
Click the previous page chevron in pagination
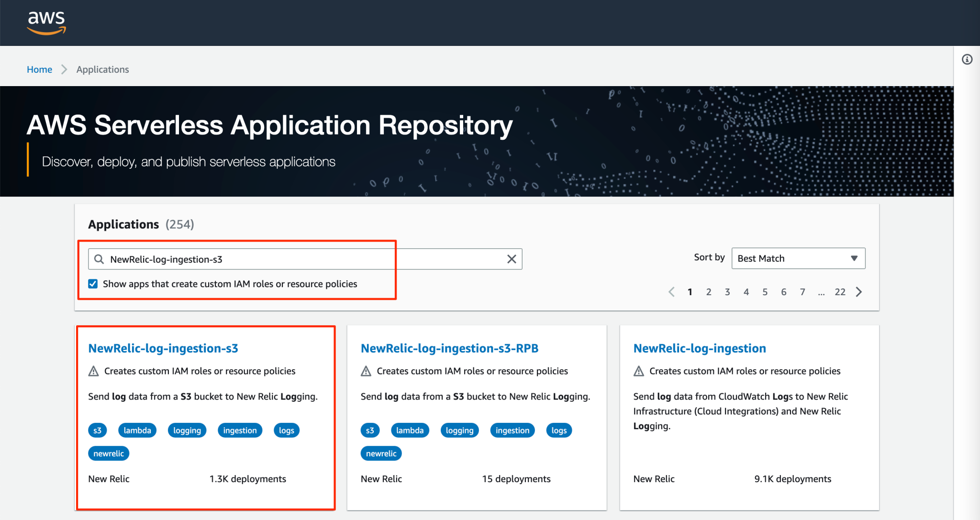coord(671,292)
